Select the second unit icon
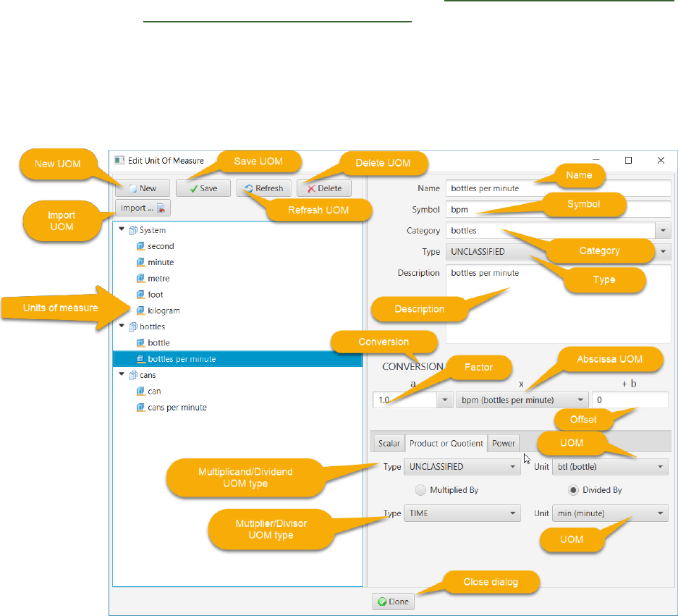Screen dimensions: 678x616 point(140,246)
